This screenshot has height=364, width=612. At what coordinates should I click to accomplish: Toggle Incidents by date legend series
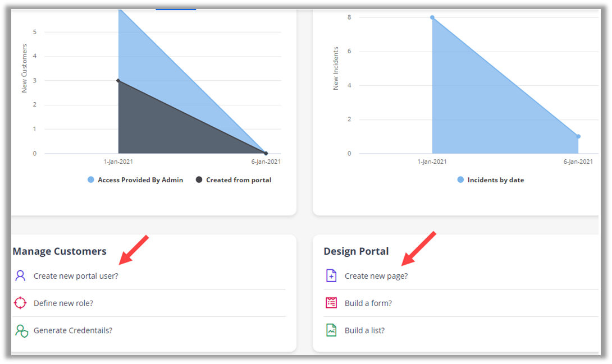click(496, 180)
